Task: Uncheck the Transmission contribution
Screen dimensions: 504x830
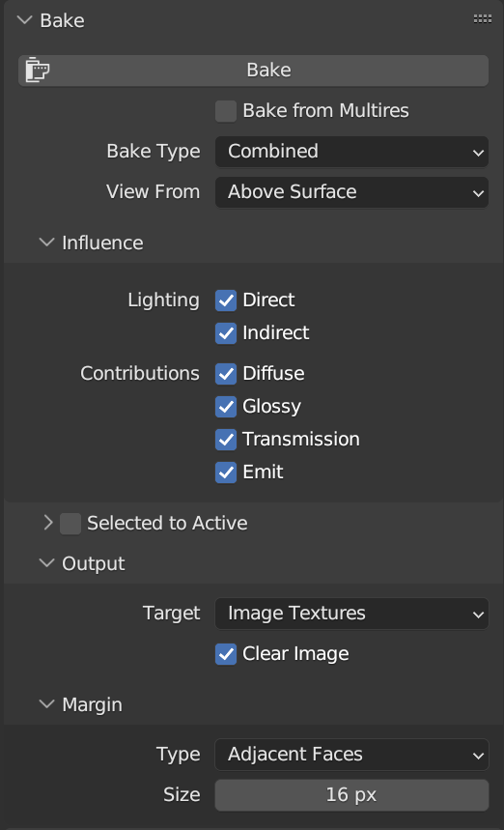Action: (x=226, y=440)
